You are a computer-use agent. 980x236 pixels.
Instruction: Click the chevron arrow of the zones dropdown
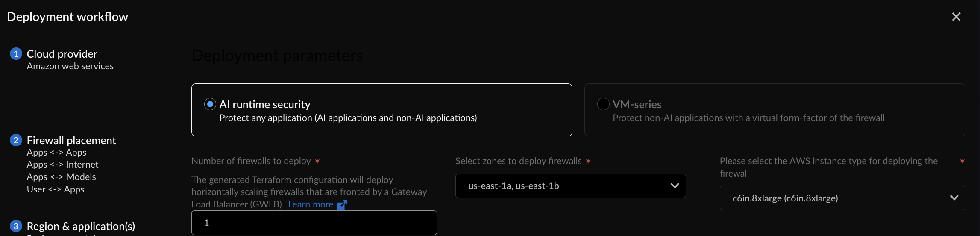click(x=675, y=186)
